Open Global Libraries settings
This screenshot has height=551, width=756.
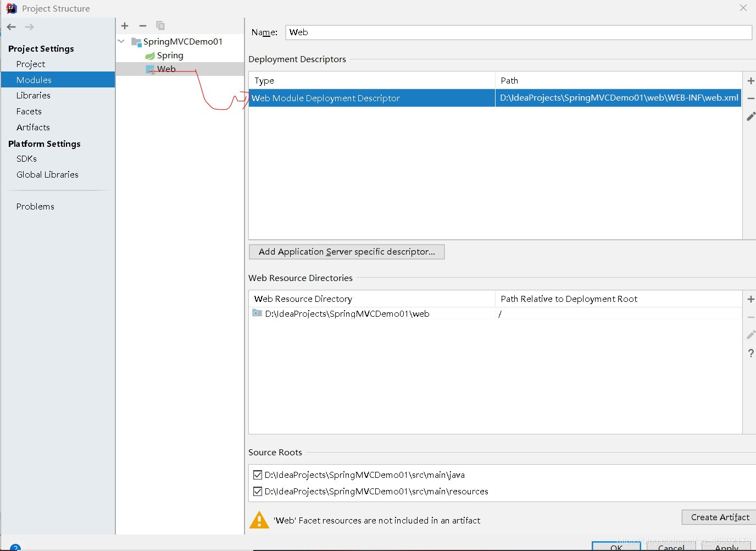click(x=47, y=175)
